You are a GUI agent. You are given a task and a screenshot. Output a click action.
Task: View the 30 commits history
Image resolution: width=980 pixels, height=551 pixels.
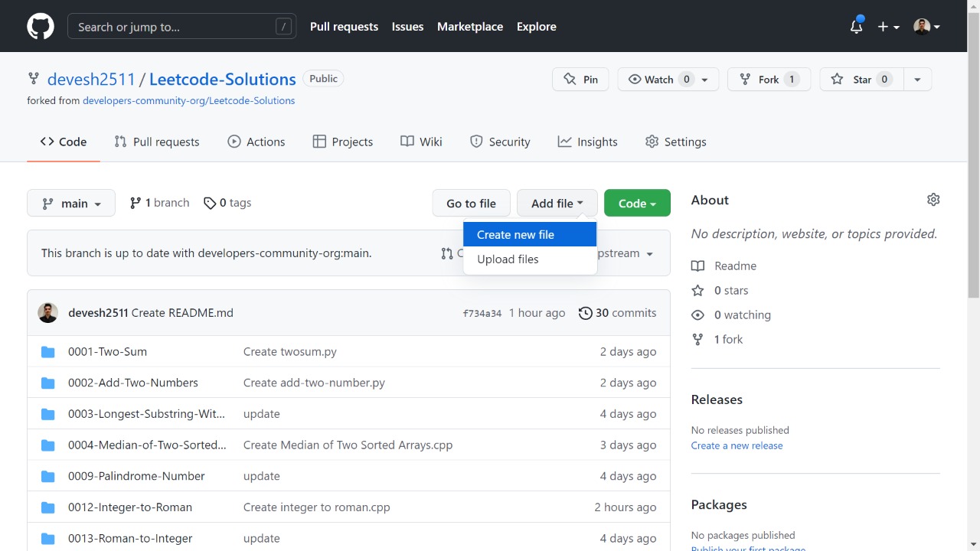pos(617,313)
